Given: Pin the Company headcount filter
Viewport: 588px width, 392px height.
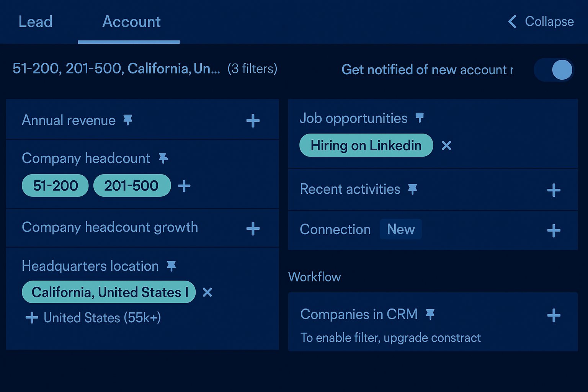Looking at the screenshot, I should pyautogui.click(x=164, y=158).
